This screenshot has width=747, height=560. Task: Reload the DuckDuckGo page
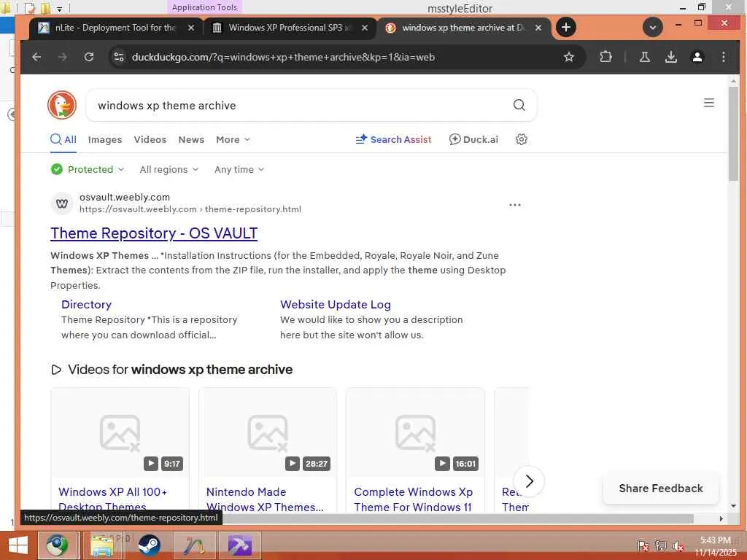click(x=88, y=57)
